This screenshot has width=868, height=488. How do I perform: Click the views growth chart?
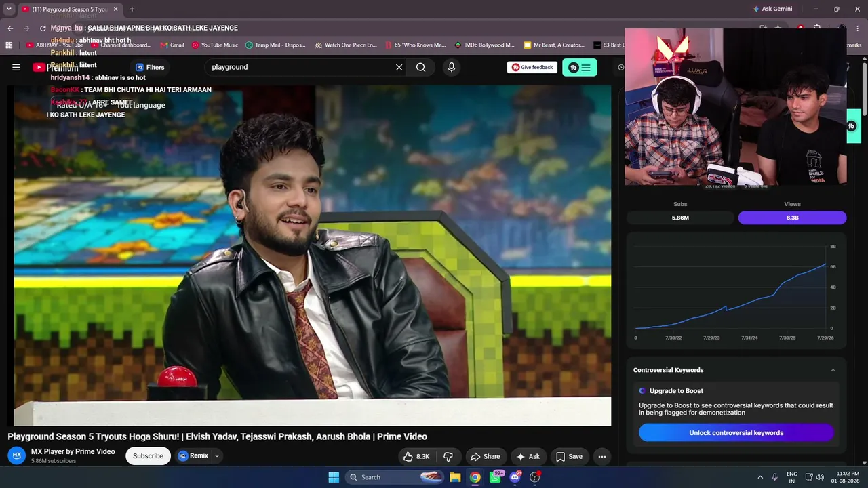pyautogui.click(x=736, y=291)
